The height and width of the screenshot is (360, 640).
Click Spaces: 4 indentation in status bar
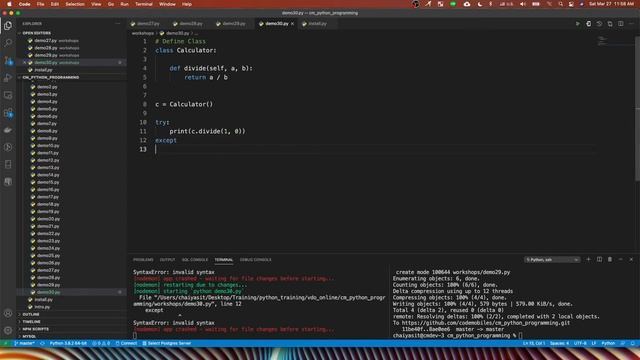point(559,343)
